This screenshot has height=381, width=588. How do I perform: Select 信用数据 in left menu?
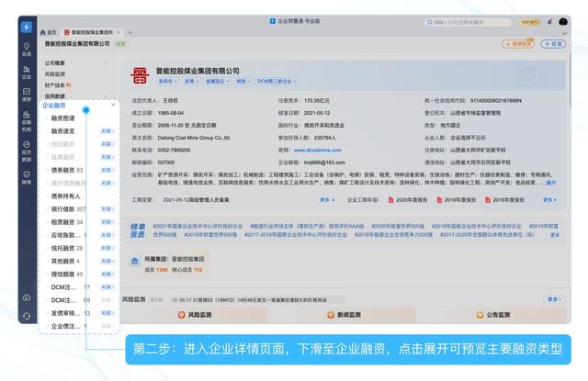55,96
